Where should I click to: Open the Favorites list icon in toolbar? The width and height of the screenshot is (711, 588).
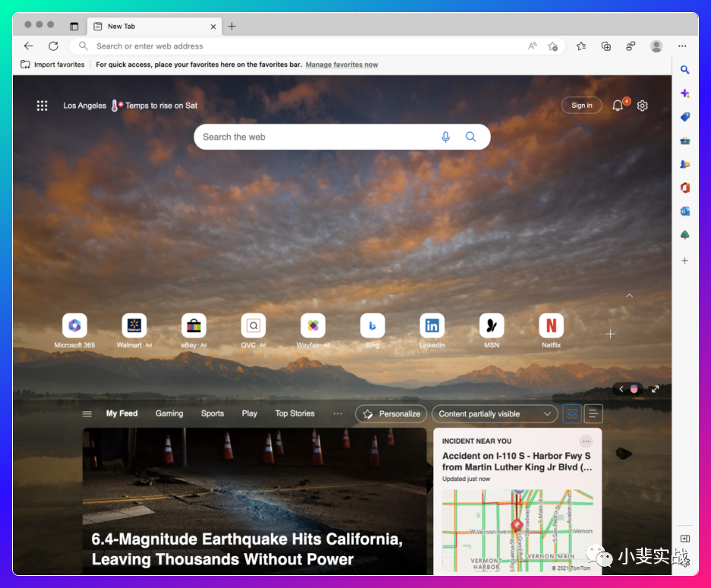point(581,46)
